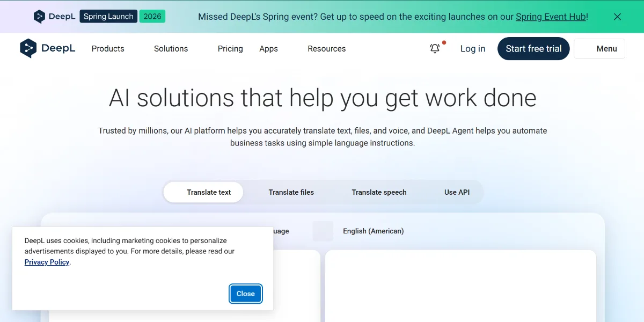Click the 2026 badge in the banner
The image size is (644, 322).
tap(152, 17)
